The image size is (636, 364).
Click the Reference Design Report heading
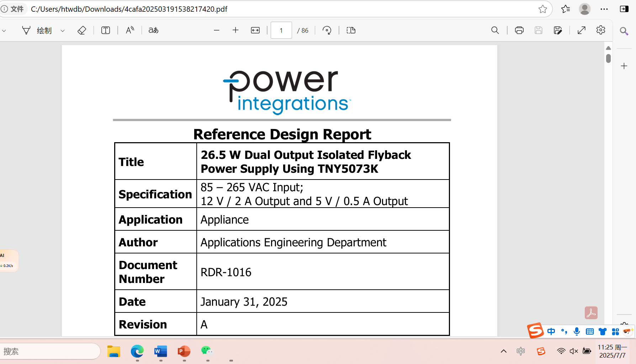[x=282, y=134]
